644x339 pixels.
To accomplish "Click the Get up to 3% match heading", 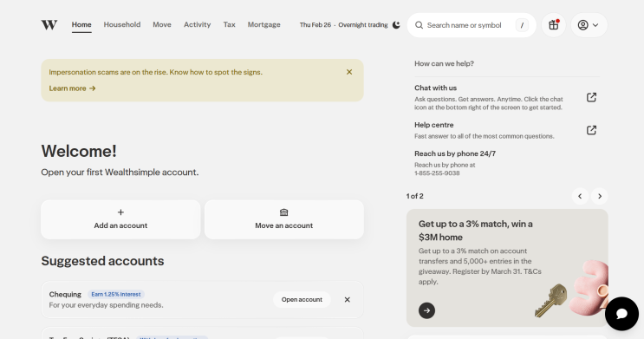I will (476, 231).
